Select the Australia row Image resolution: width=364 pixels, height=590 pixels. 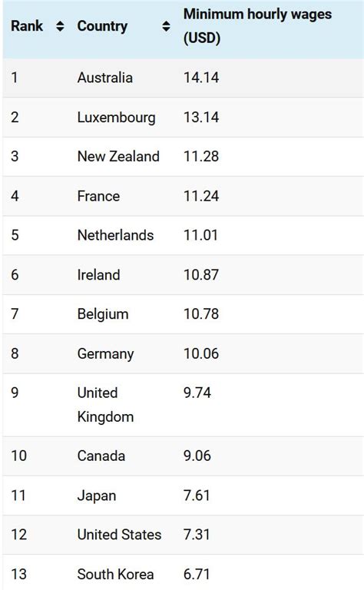tap(183, 78)
